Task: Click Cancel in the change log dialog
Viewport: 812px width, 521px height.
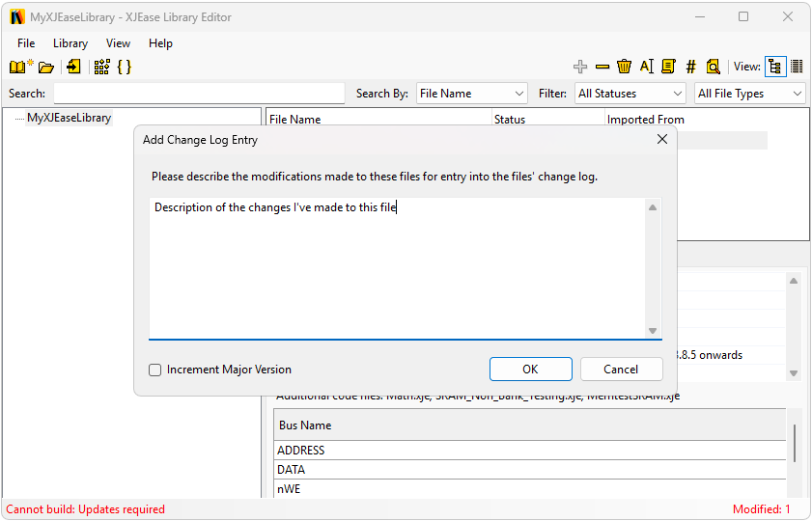Action: 621,369
